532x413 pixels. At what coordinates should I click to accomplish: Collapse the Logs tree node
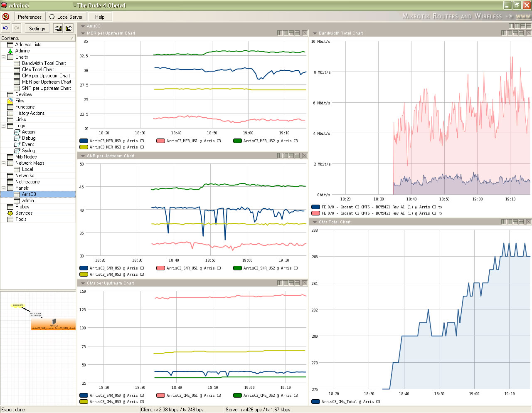[4, 126]
